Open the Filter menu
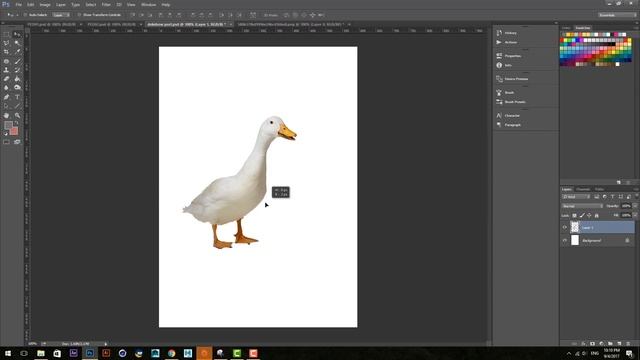 point(106,4)
